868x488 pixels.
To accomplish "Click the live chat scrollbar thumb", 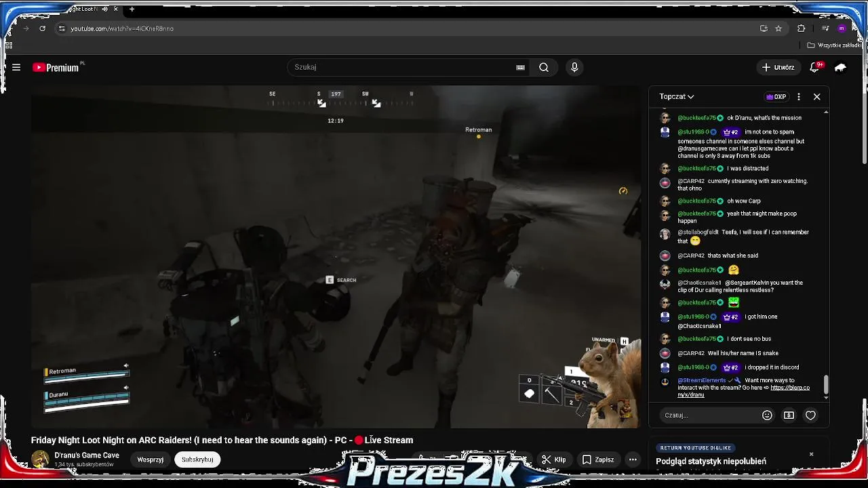I will tap(825, 384).
